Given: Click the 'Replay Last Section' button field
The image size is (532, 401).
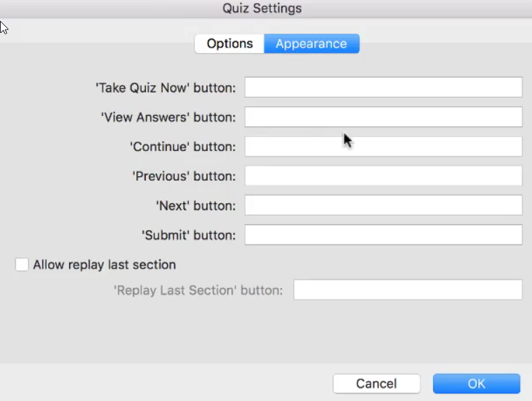Looking at the screenshot, I should pos(408,290).
